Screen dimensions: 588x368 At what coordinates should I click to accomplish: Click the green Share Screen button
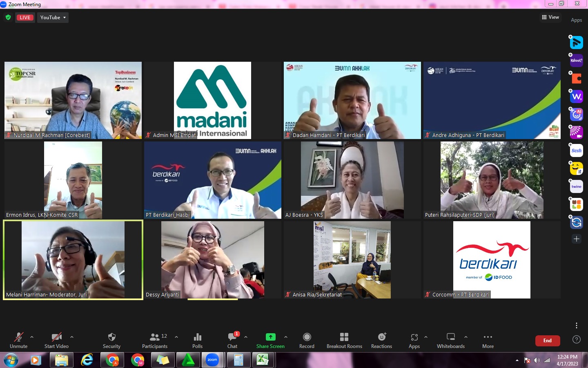[270, 340]
